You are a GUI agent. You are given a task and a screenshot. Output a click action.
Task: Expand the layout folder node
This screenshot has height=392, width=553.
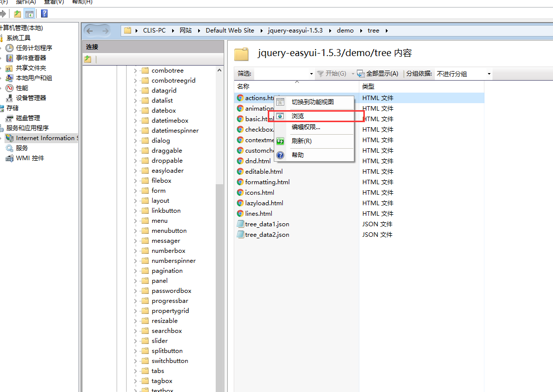(136, 201)
